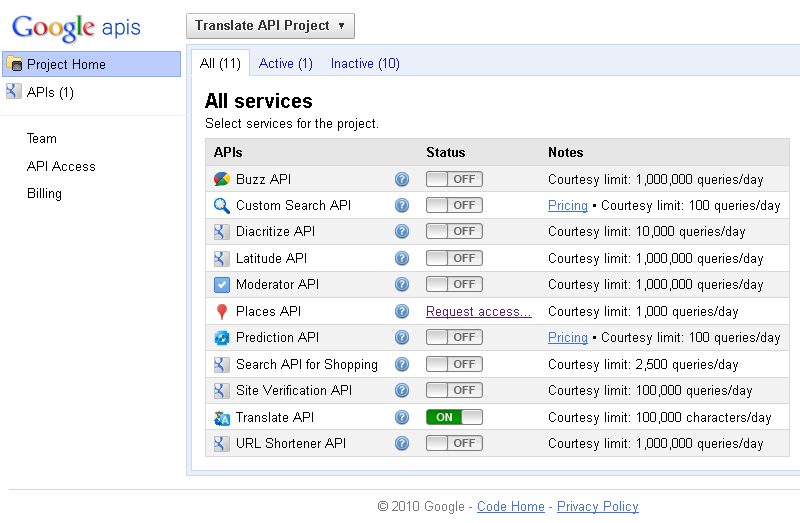Open help for Moderator API
The height and width of the screenshot is (523, 800).
[402, 284]
